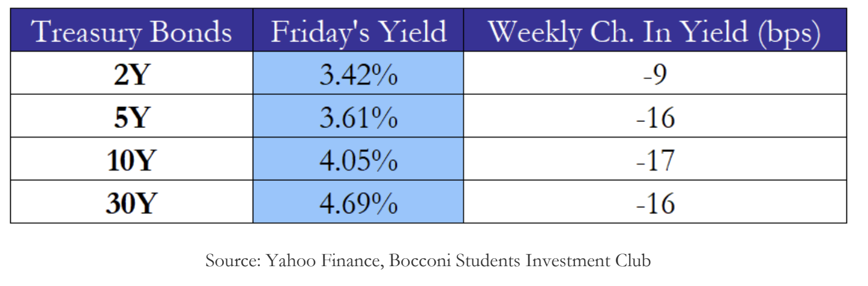Select the -17 weekly change value
The image size is (868, 286).
[655, 161]
